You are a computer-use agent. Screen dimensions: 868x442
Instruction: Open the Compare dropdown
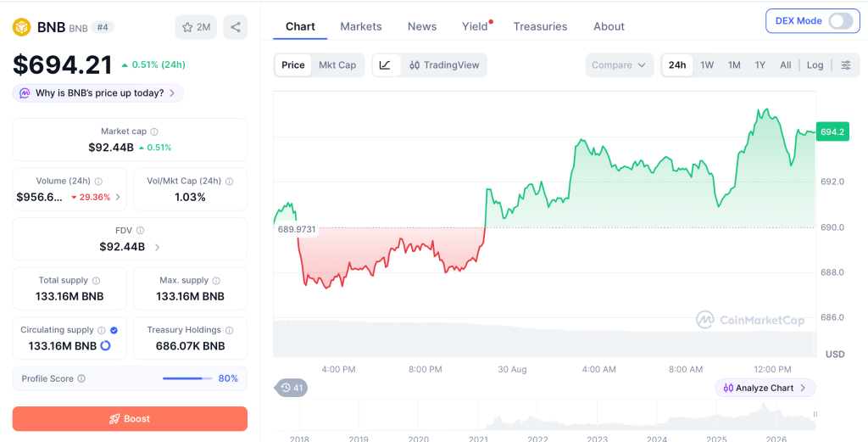[x=619, y=64]
